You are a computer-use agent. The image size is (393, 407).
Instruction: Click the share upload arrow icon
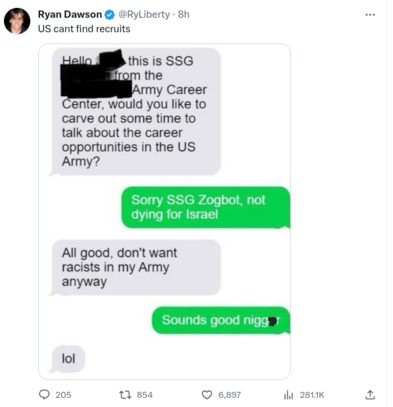click(x=370, y=395)
